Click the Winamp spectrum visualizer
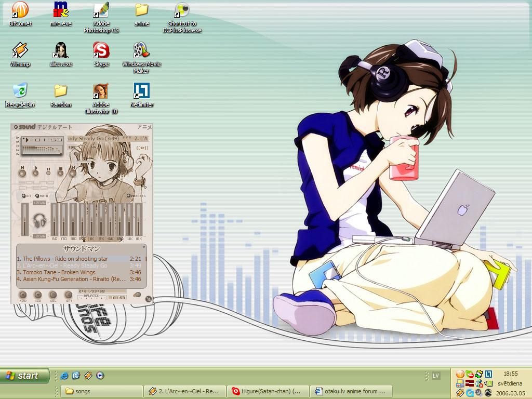This screenshot has height=399, width=532. tap(43, 149)
